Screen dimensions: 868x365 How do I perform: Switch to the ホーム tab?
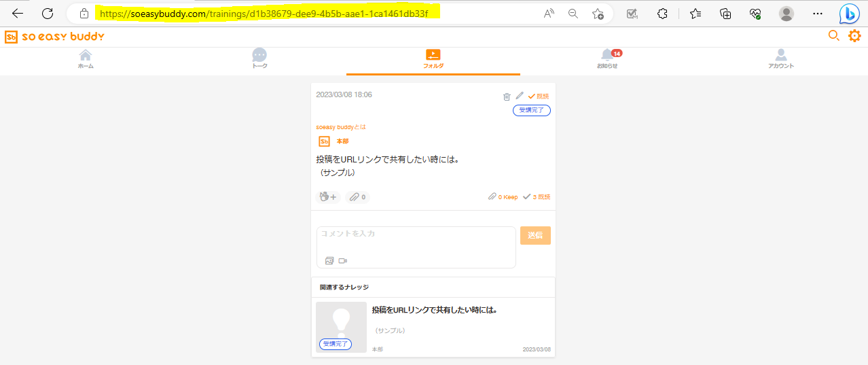point(86,59)
